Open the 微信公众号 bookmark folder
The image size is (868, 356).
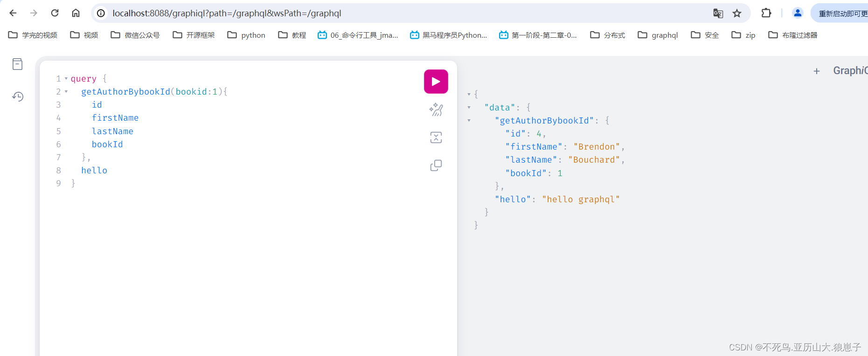135,35
